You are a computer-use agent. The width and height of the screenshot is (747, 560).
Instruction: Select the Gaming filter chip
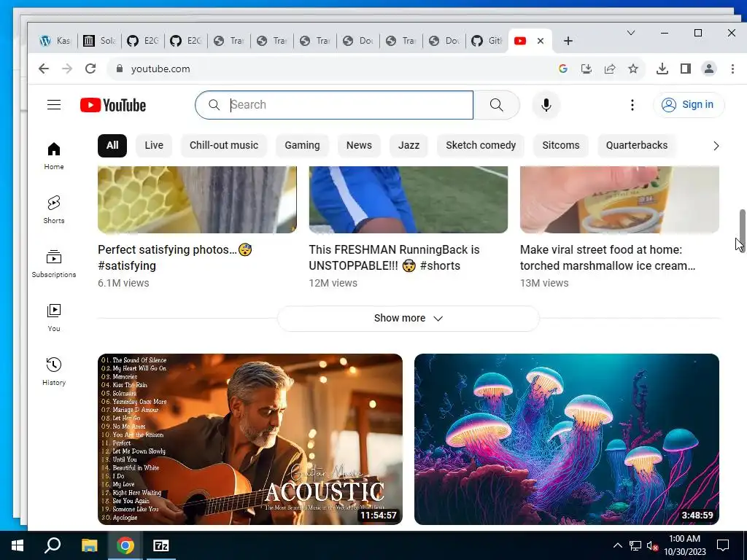[x=302, y=145]
